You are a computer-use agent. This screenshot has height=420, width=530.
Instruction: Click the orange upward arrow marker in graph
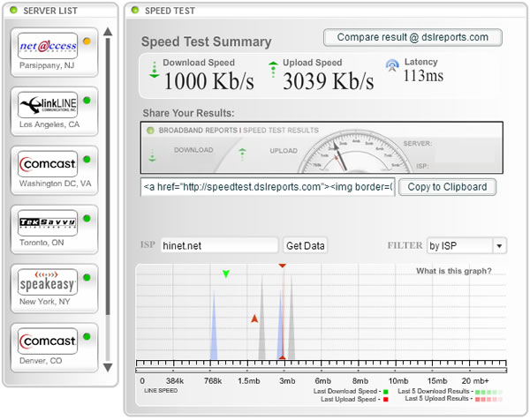tap(254, 319)
